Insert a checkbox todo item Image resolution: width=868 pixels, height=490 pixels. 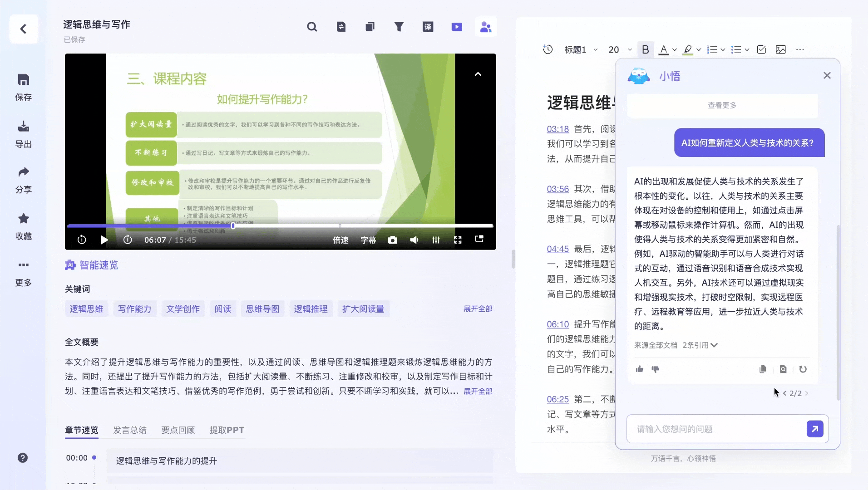(761, 49)
